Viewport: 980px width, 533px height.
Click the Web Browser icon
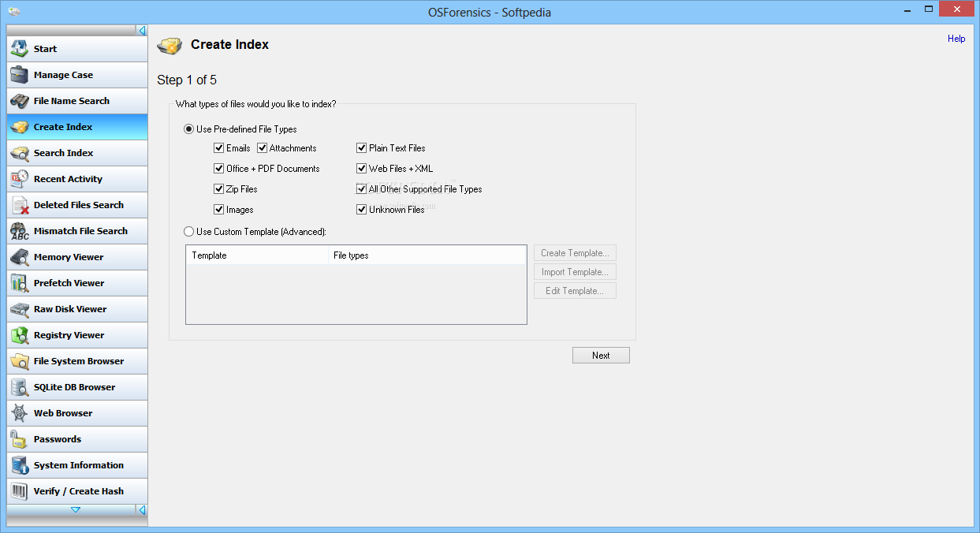click(20, 413)
